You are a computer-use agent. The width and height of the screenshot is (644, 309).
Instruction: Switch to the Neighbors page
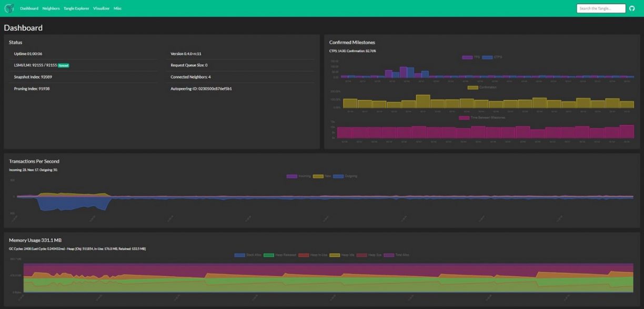[x=50, y=8]
